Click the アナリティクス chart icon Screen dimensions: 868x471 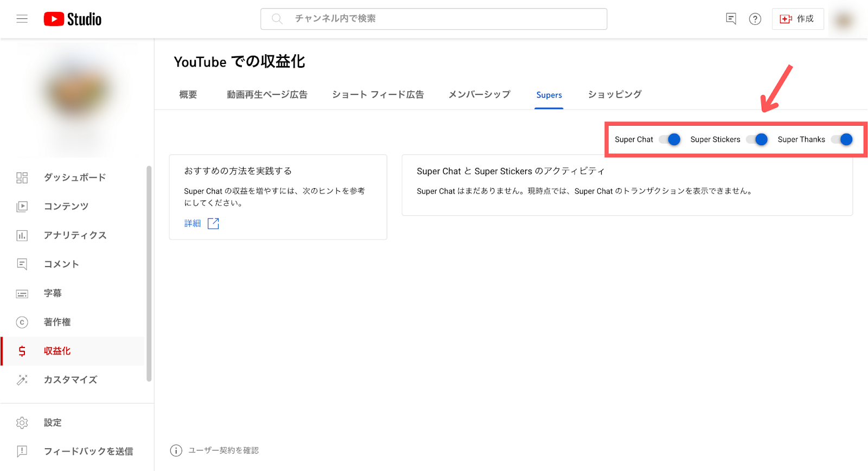(x=22, y=235)
